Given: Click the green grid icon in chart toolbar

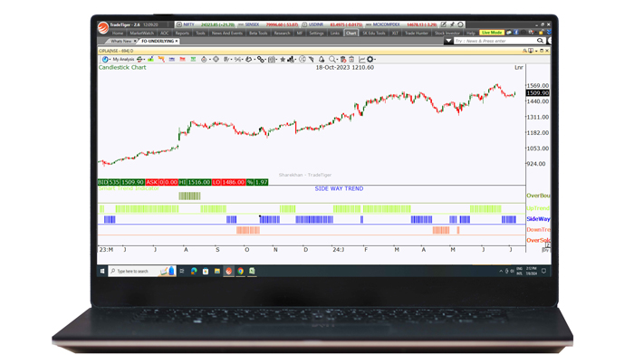Looking at the screenshot, I should pyautogui.click(x=193, y=59).
